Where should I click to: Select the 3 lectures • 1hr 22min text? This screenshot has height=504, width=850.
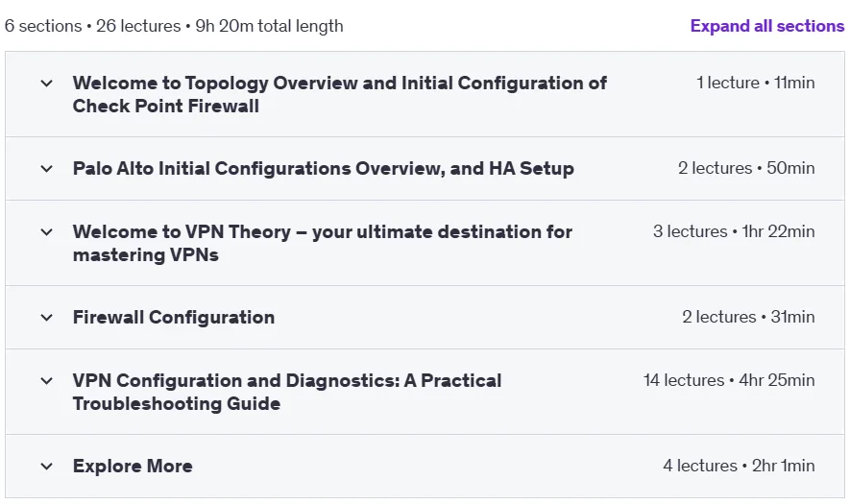pyautogui.click(x=734, y=231)
